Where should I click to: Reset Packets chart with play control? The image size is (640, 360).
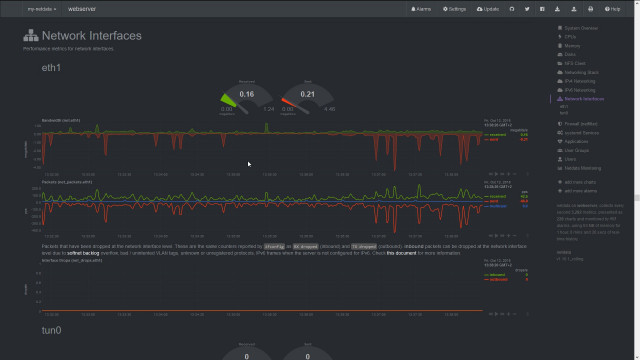[x=496, y=236]
